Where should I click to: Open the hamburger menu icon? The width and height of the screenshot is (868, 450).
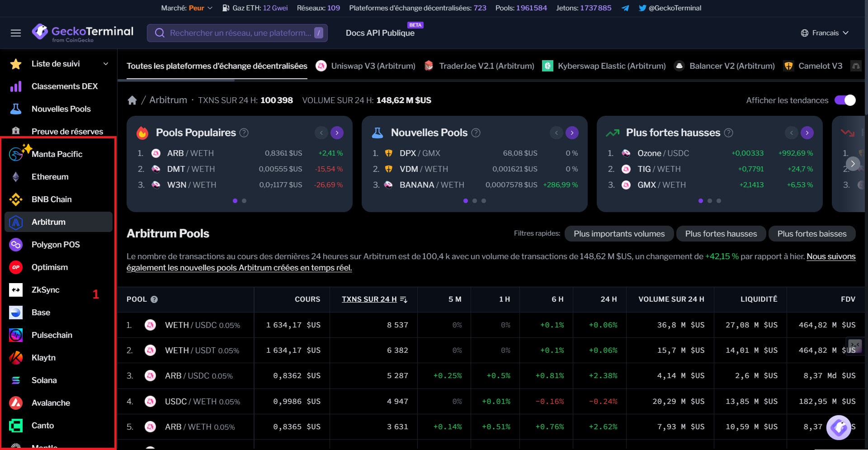click(x=16, y=33)
